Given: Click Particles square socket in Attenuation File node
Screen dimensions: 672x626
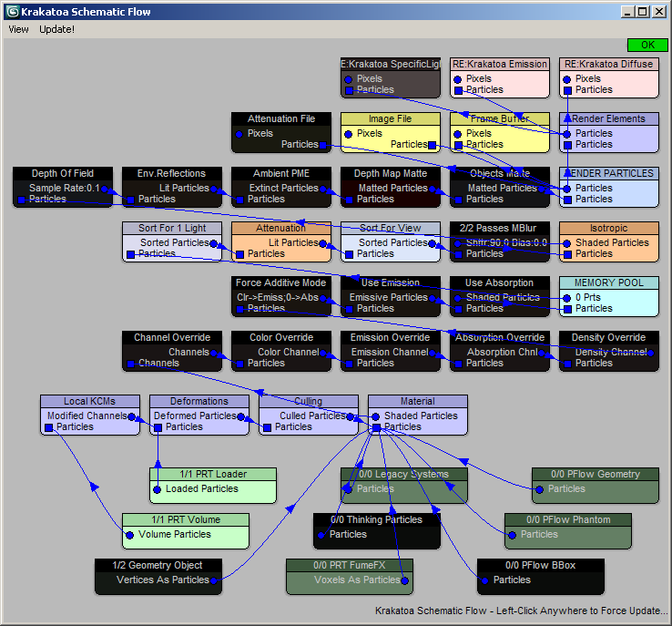Looking at the screenshot, I should (322, 146).
